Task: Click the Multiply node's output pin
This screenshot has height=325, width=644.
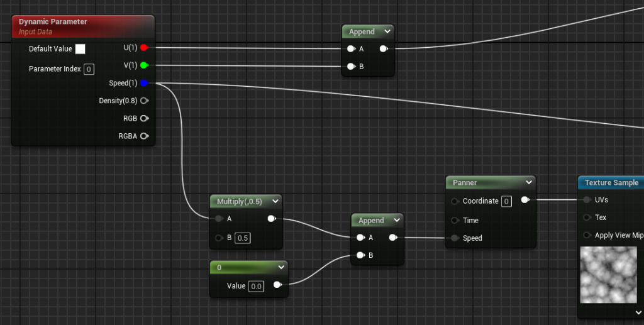Action: 272,219
